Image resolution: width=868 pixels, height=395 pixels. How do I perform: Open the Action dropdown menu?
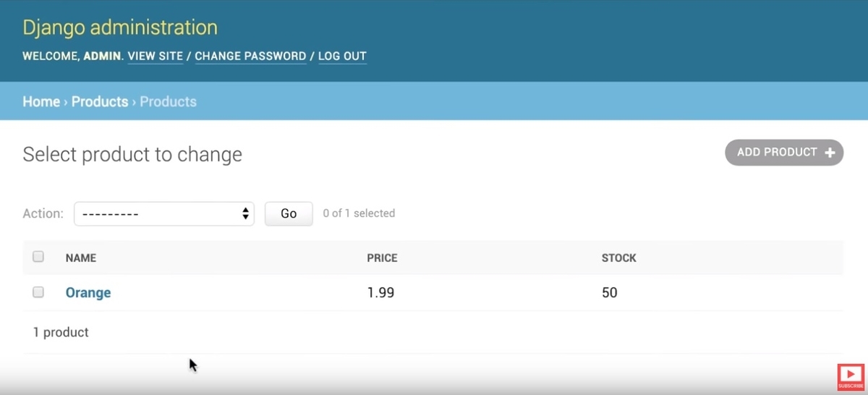[164, 213]
